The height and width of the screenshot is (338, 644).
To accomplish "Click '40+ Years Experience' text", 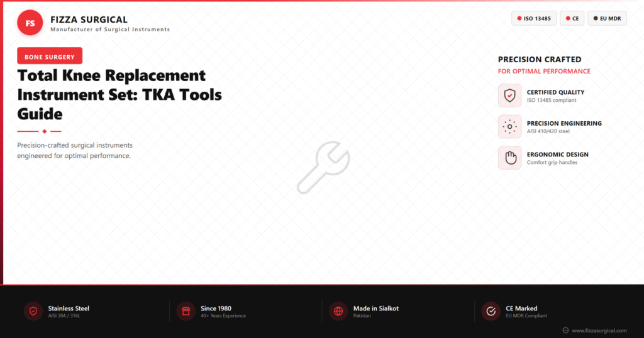I will (x=223, y=316).
